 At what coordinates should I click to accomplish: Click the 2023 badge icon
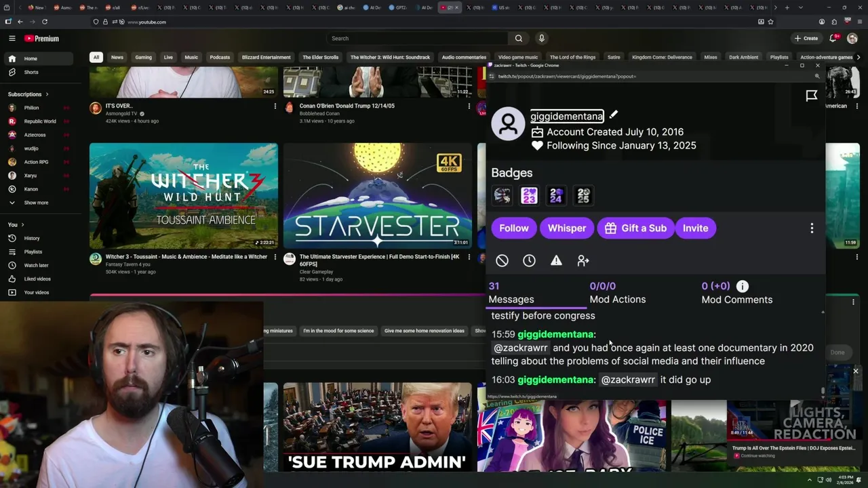point(529,196)
